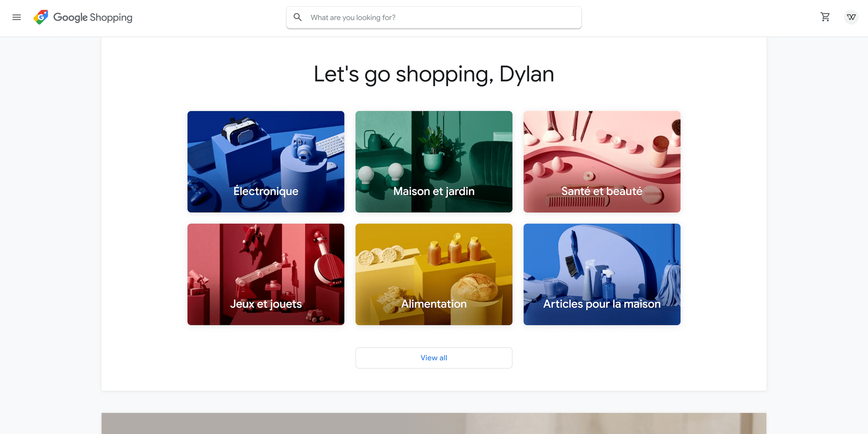The width and height of the screenshot is (868, 434).
Task: Click the promotional banner image at page bottom
Action: 434,423
